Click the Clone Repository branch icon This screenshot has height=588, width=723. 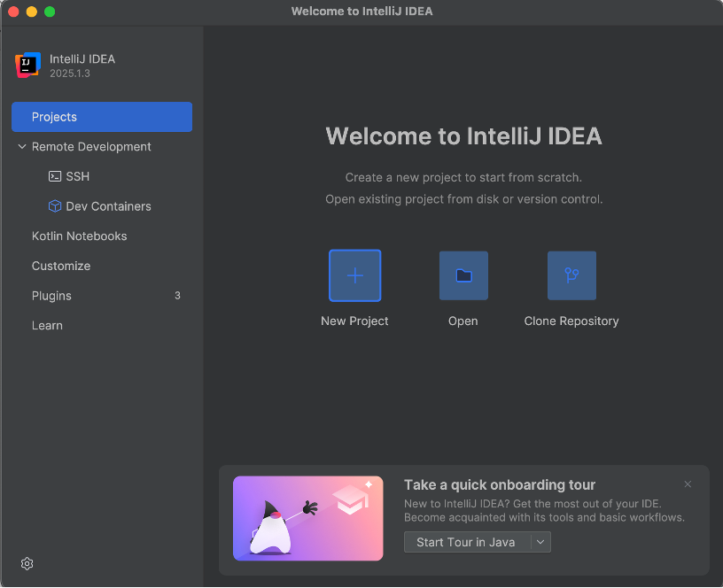pyautogui.click(x=571, y=275)
